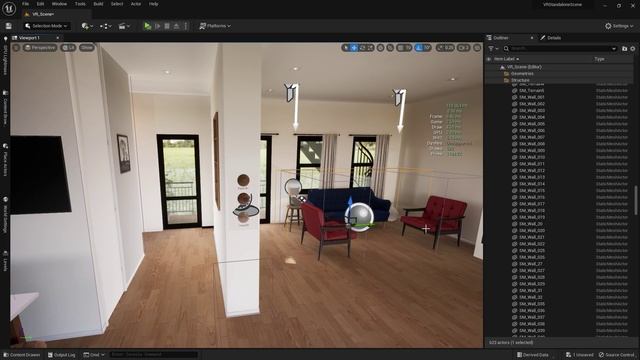Close the Outliner tab

(x=532, y=38)
